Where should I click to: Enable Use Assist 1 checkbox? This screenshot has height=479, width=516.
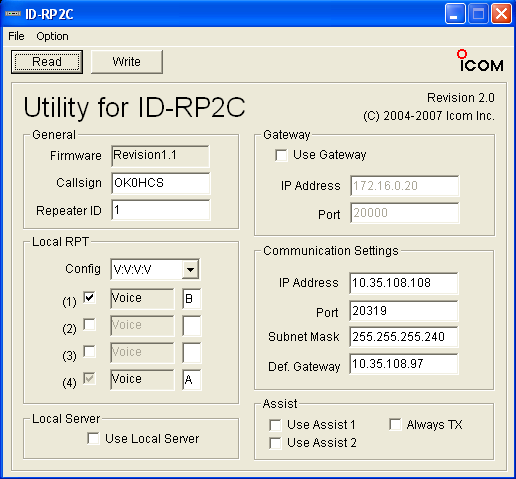[275, 425]
